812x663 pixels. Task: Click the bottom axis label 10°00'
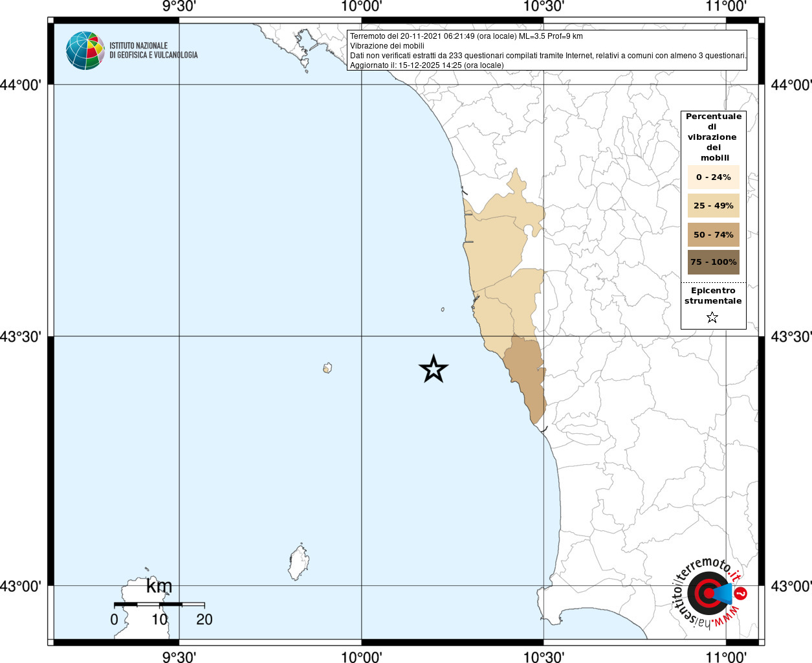[x=361, y=657]
